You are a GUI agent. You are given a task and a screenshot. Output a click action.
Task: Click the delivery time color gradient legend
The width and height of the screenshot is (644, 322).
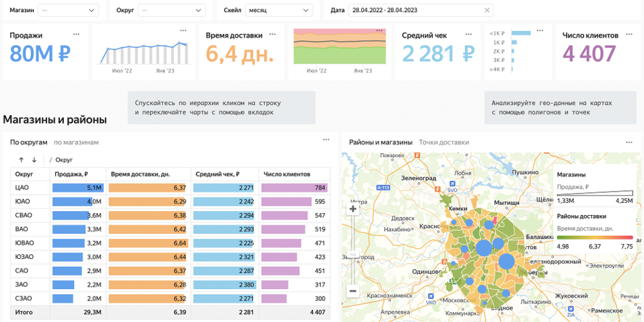pyautogui.click(x=595, y=237)
